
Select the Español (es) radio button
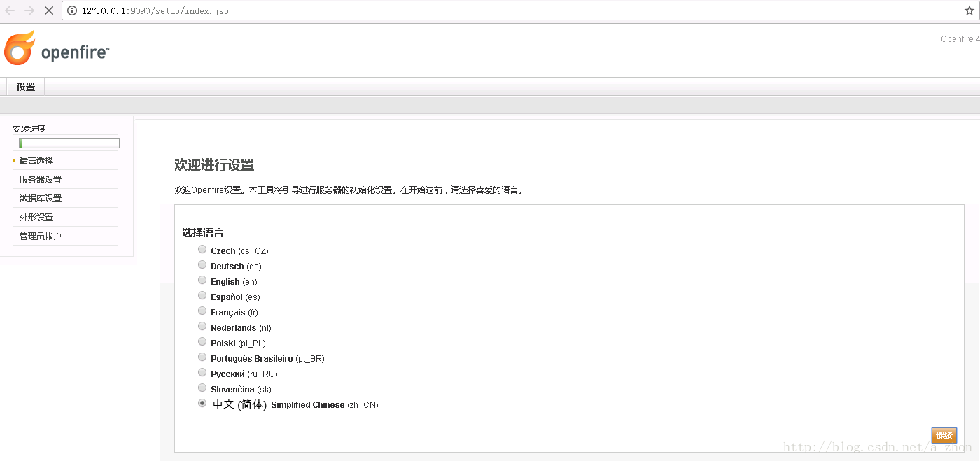tap(202, 296)
